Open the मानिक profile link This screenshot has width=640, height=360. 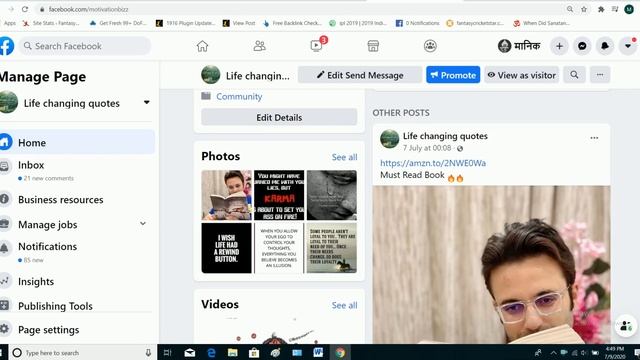coord(520,46)
